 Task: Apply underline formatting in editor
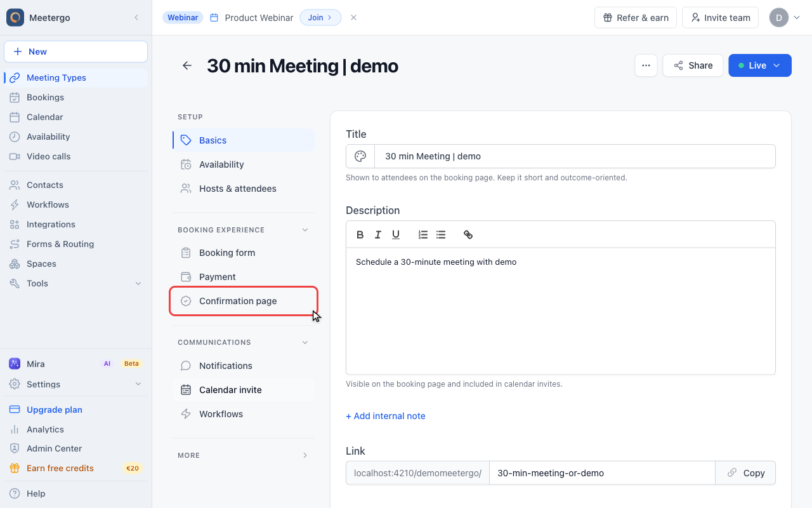pyautogui.click(x=396, y=234)
